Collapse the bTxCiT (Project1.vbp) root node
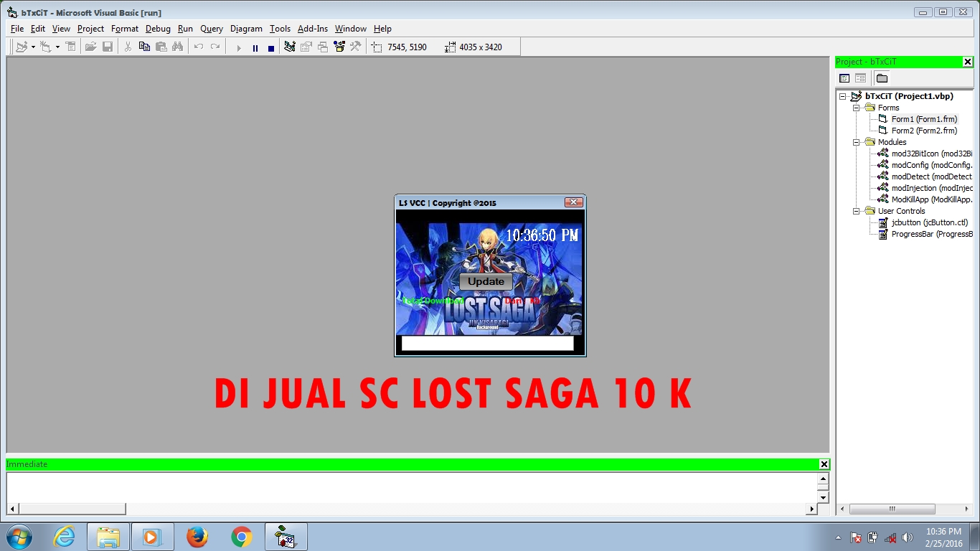The height and width of the screenshot is (551, 980). (843, 96)
